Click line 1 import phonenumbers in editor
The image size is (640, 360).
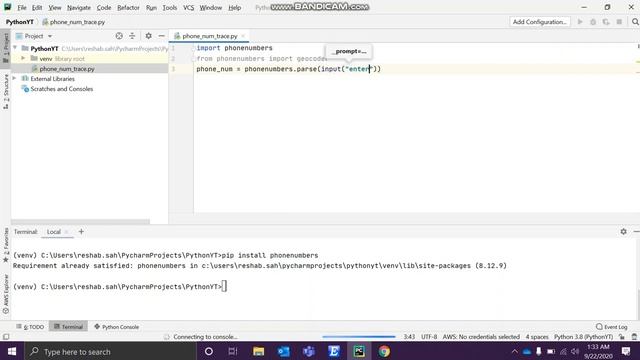click(234, 48)
